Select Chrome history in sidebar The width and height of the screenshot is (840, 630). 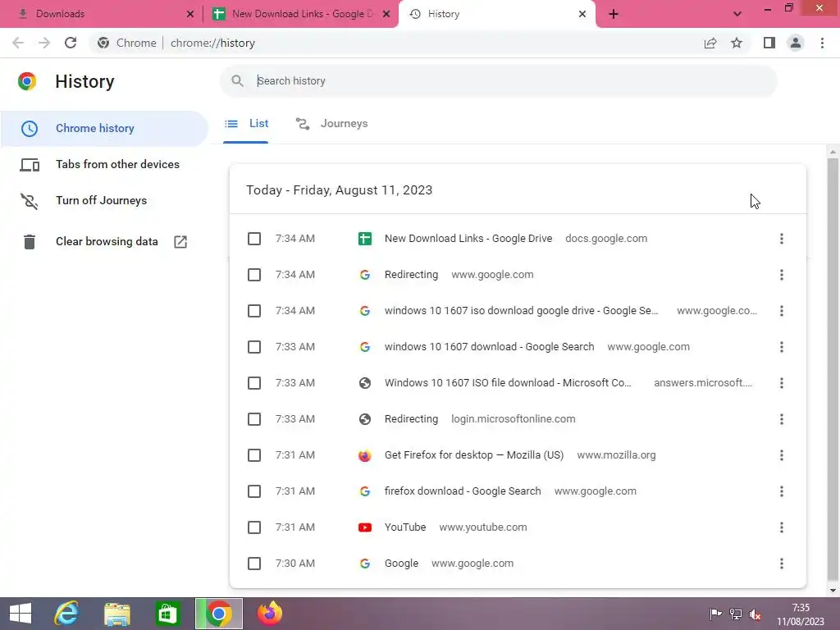[104, 129]
